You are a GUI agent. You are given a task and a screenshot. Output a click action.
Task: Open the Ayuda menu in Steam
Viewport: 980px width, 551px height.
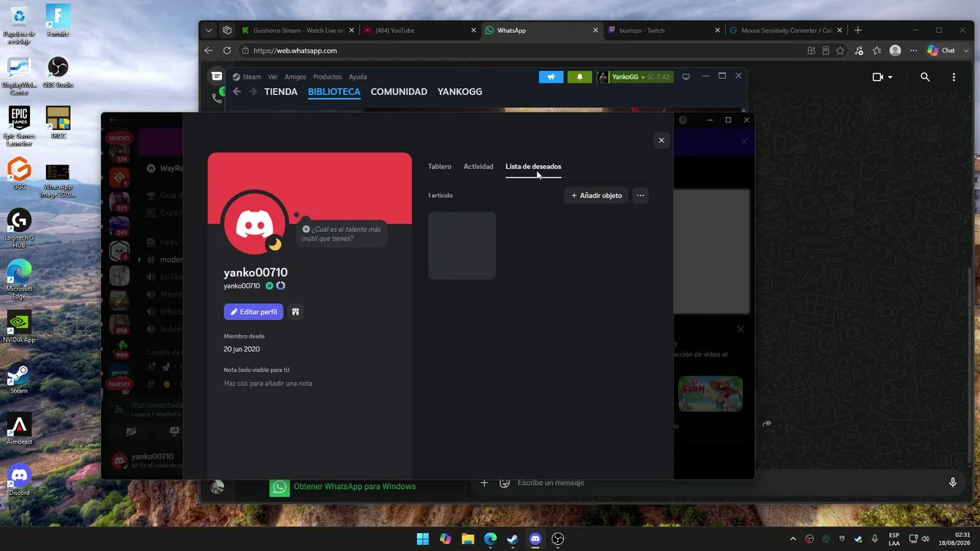coord(358,77)
